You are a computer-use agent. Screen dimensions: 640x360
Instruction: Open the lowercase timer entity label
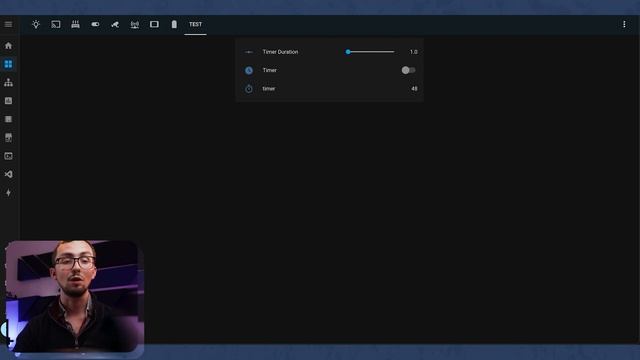pyautogui.click(x=269, y=89)
